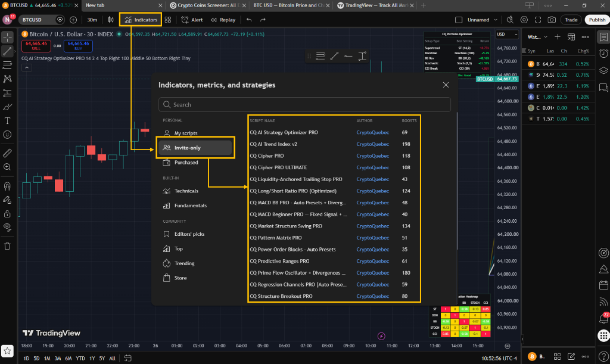Enter fullscreen mode

point(538,20)
